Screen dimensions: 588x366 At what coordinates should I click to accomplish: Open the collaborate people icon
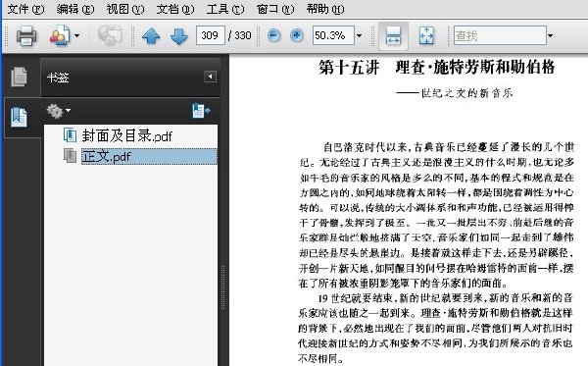60,36
